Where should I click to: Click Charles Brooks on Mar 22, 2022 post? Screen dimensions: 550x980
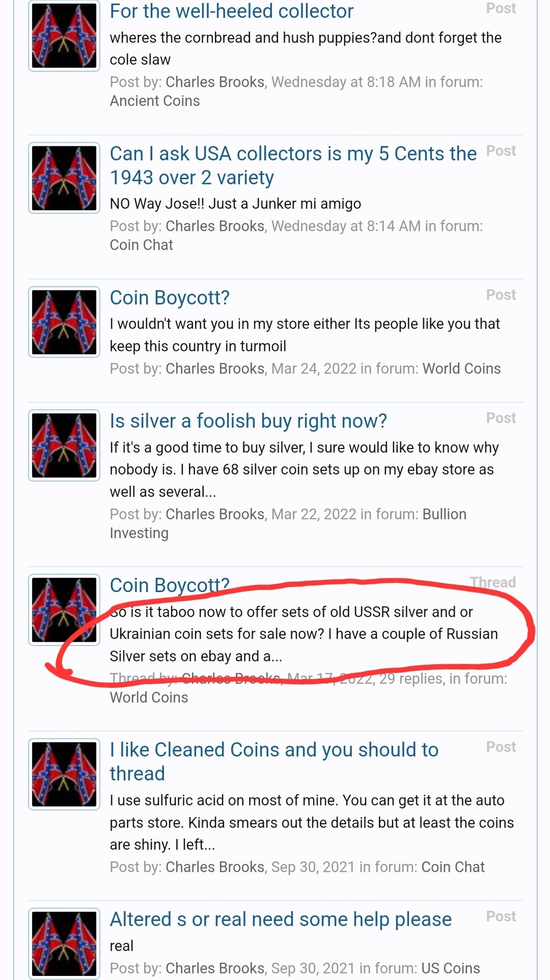[x=215, y=514]
